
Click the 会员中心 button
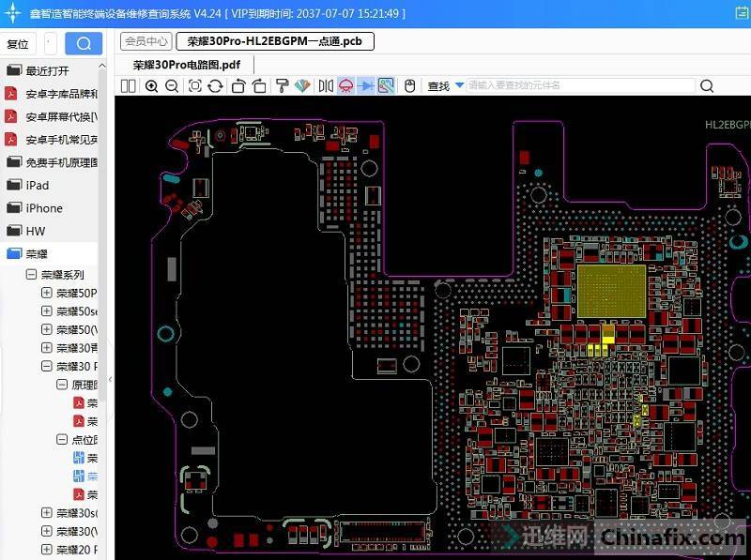(x=146, y=41)
